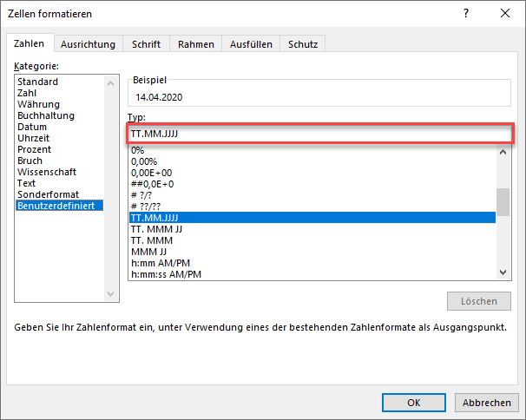Choose the Sonderformat category

pyautogui.click(x=60, y=194)
